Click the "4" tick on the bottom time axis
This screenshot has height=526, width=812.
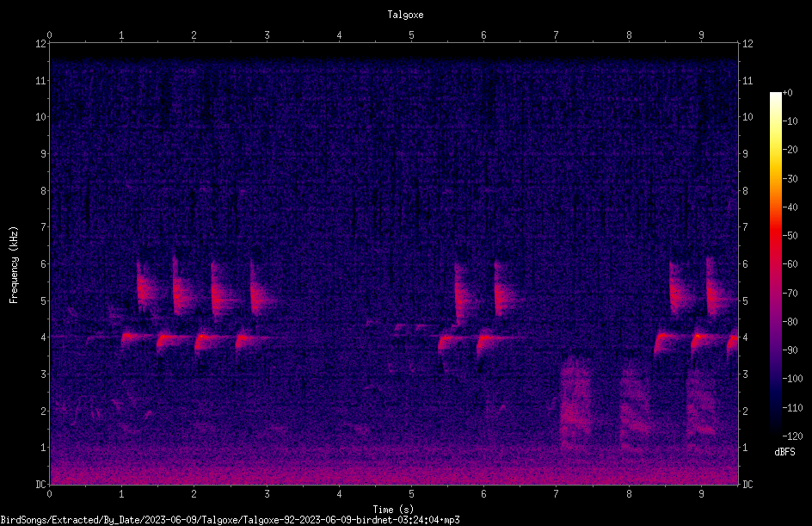339,494
